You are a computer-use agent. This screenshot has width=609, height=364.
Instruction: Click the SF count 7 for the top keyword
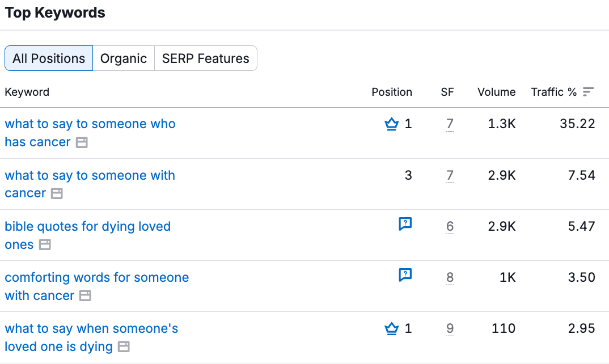pos(447,124)
